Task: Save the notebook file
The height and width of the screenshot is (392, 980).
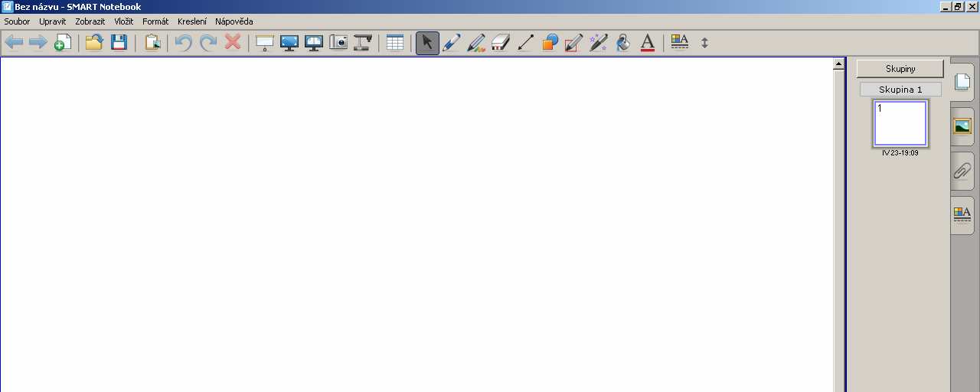Action: (x=119, y=43)
